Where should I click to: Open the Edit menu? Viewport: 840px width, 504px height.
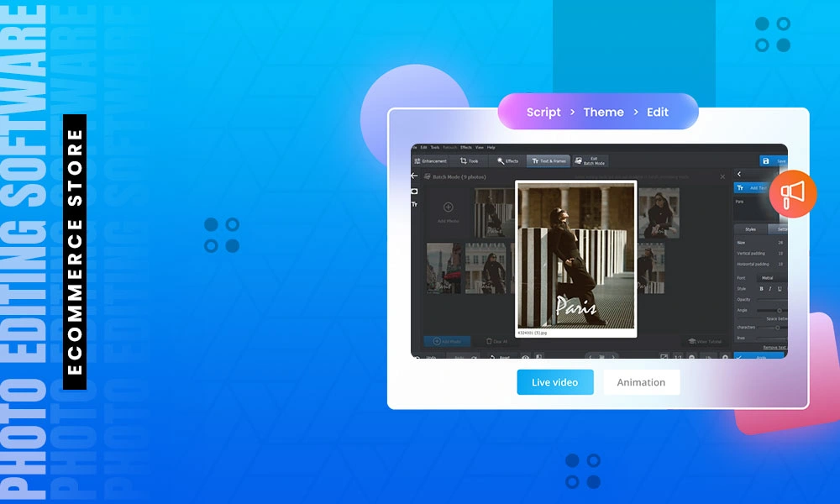point(423,147)
